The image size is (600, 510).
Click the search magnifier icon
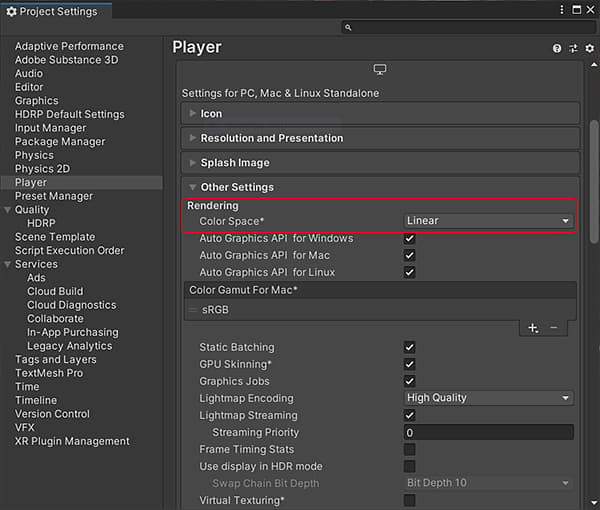pos(348,28)
